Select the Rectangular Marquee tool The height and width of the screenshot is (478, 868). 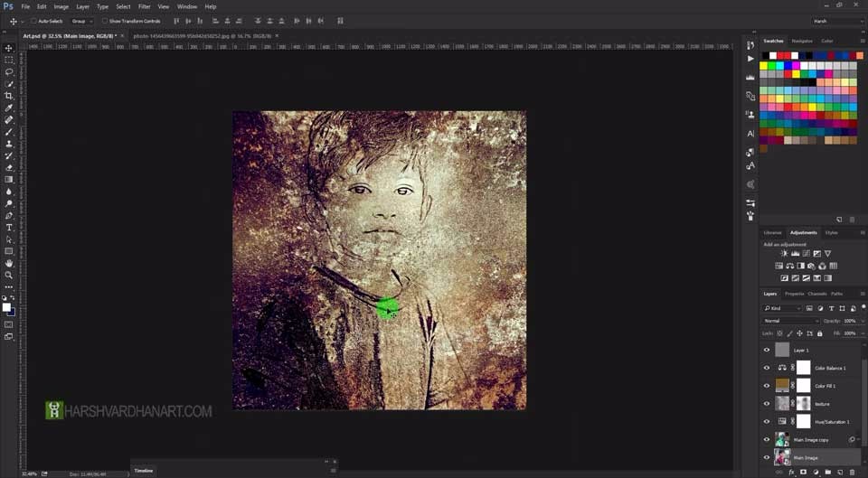coord(9,60)
